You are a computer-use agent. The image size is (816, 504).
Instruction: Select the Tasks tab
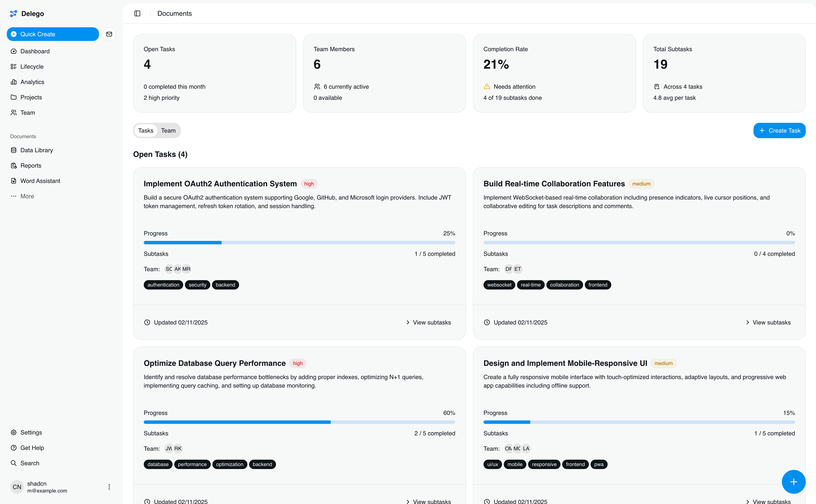click(x=146, y=131)
